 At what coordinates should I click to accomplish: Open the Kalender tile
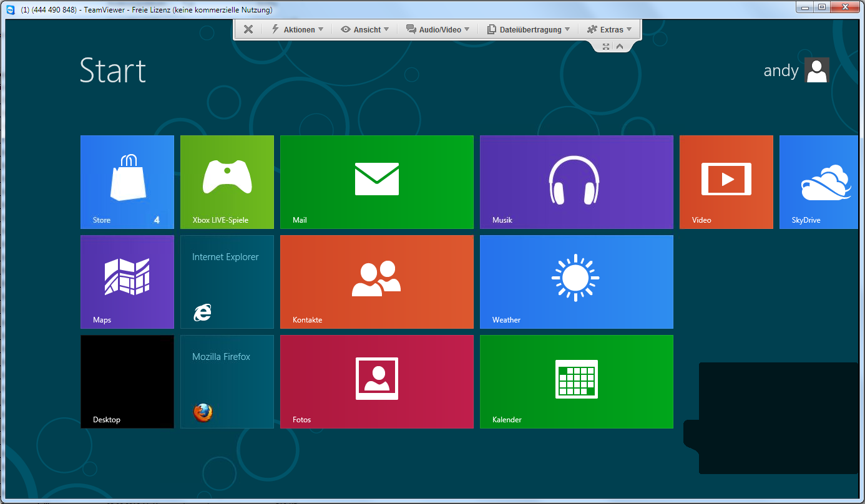point(577,382)
